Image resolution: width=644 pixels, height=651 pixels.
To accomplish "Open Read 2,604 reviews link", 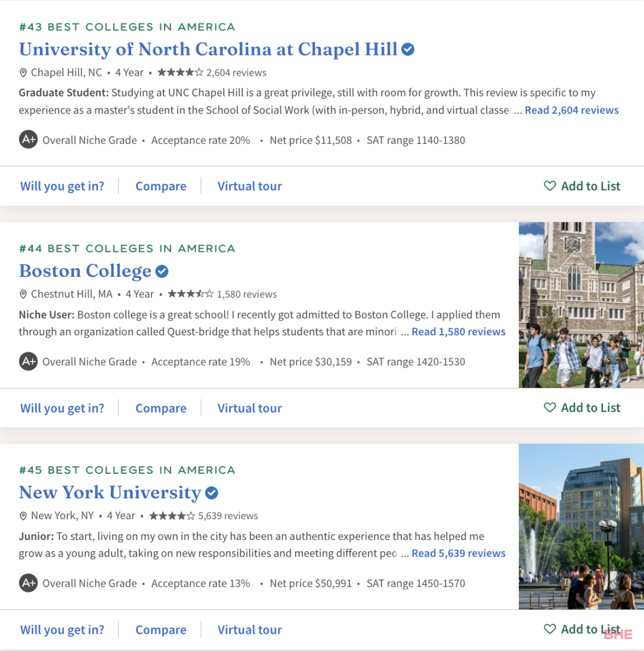I will tap(571, 110).
